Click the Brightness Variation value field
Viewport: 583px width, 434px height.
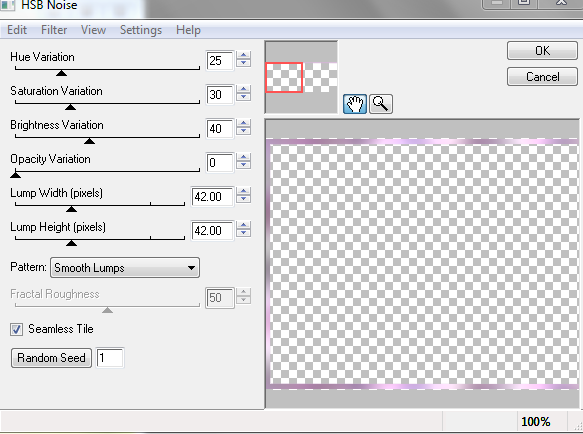pos(220,129)
